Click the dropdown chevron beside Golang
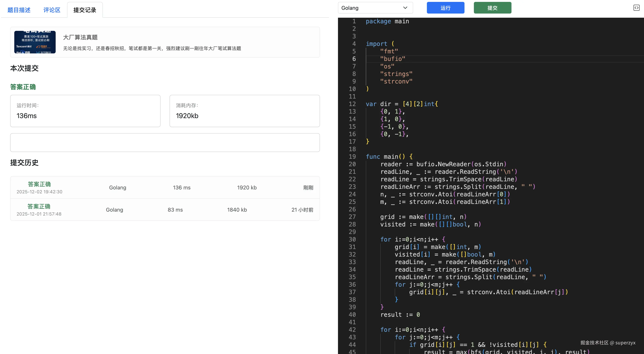The height and width of the screenshot is (354, 644). 405,8
